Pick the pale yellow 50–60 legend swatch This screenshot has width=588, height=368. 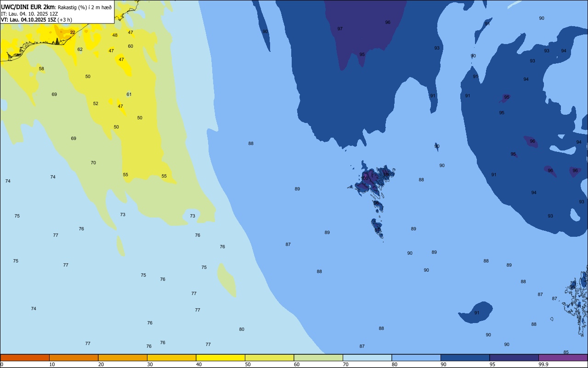[270, 357]
